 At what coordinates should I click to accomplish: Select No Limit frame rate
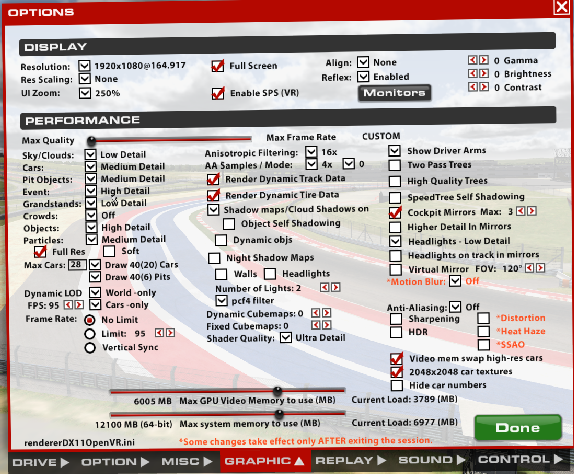[x=90, y=320]
